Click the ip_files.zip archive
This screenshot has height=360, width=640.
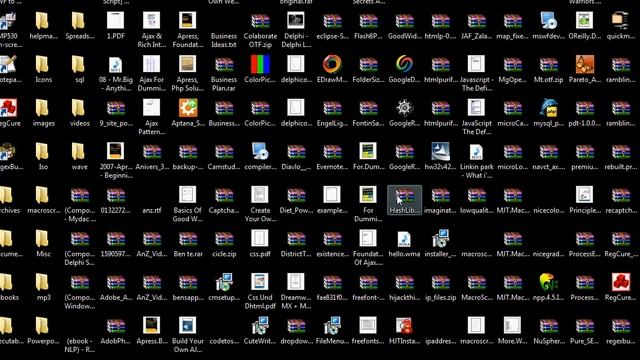point(440,282)
